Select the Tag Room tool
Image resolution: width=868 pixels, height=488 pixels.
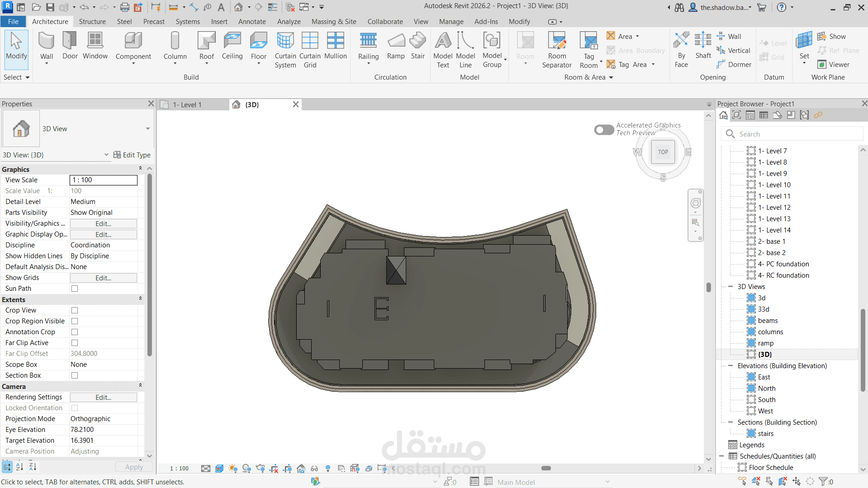589,50
